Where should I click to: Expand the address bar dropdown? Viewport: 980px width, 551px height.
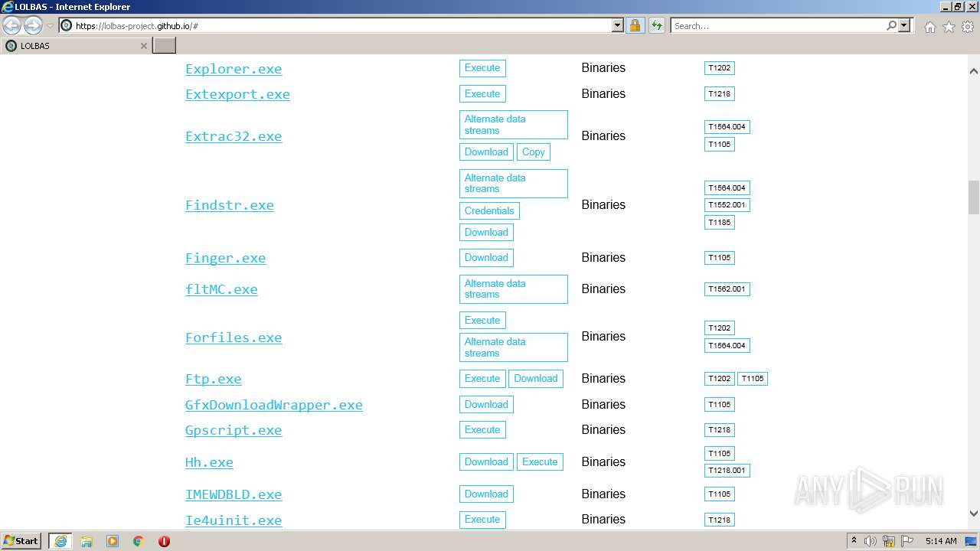[x=618, y=26]
